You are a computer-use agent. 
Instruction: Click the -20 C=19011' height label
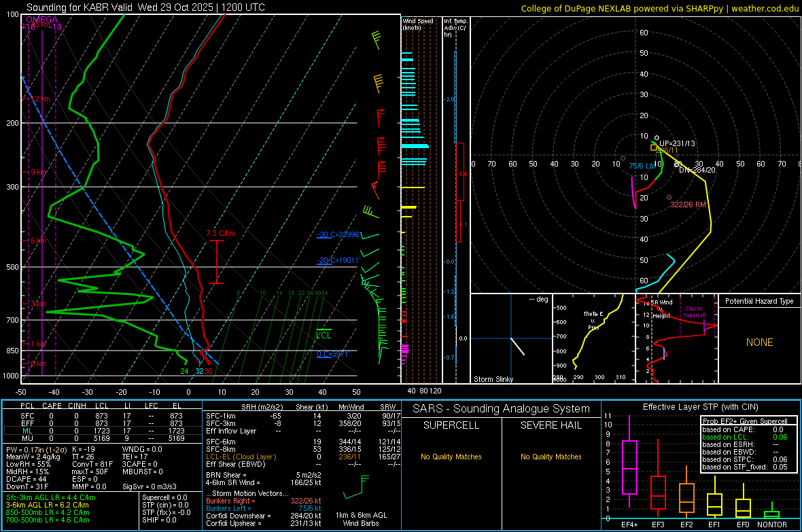(338, 260)
